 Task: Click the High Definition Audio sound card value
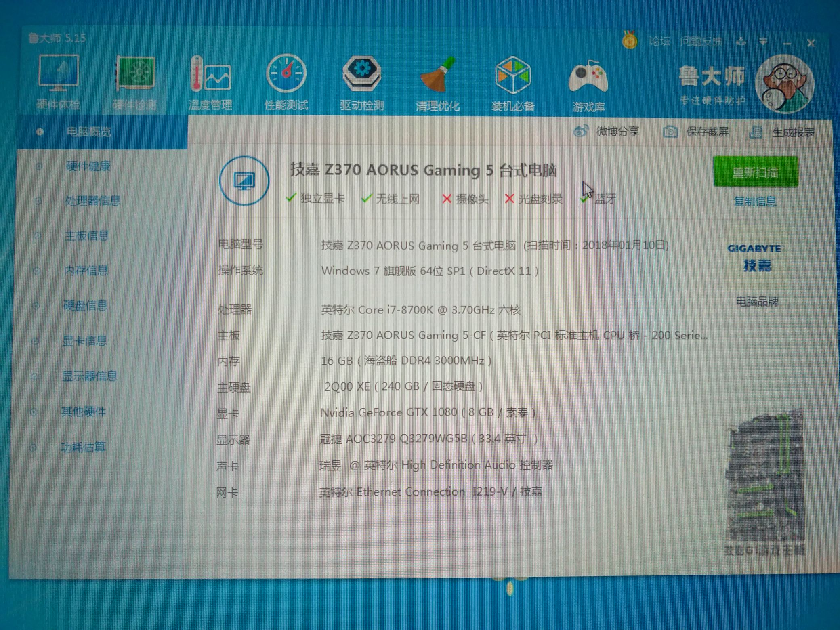pos(436,465)
